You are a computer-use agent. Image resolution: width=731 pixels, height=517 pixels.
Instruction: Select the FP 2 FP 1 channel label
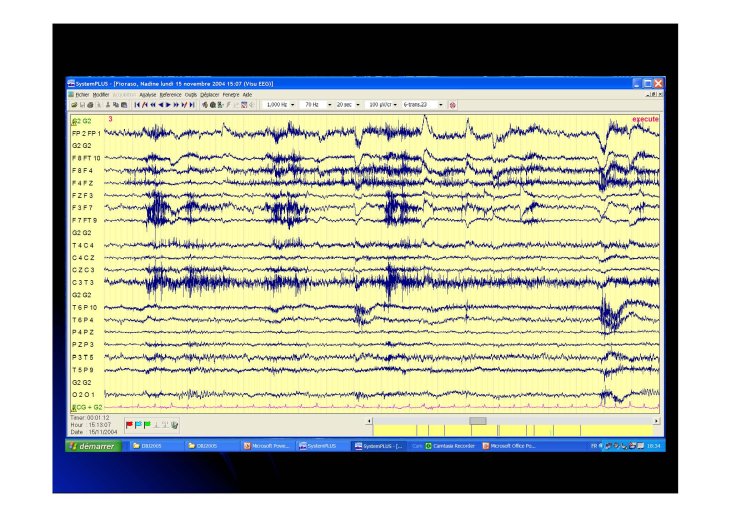pyautogui.click(x=86, y=133)
